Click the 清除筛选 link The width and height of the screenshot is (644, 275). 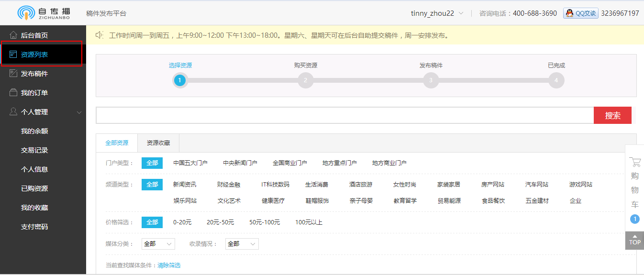(169, 265)
